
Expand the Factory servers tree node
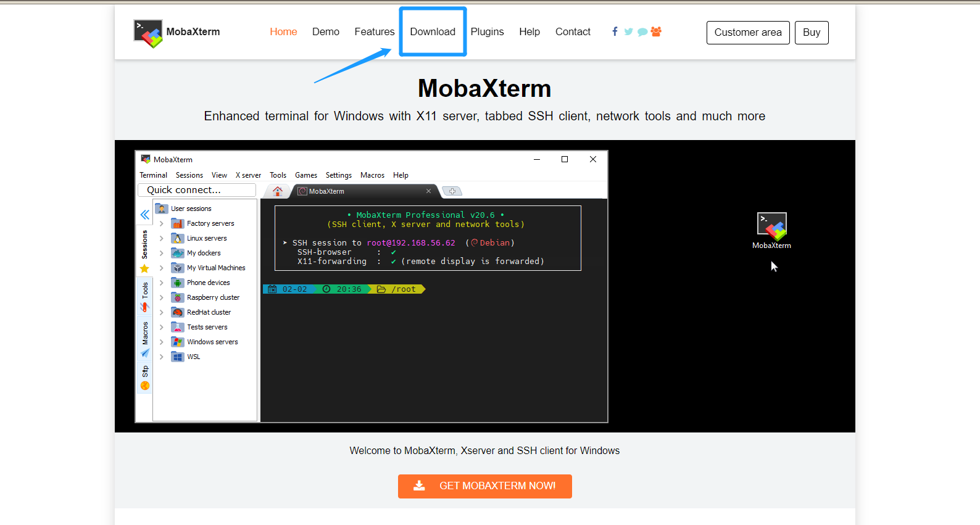[x=161, y=223]
